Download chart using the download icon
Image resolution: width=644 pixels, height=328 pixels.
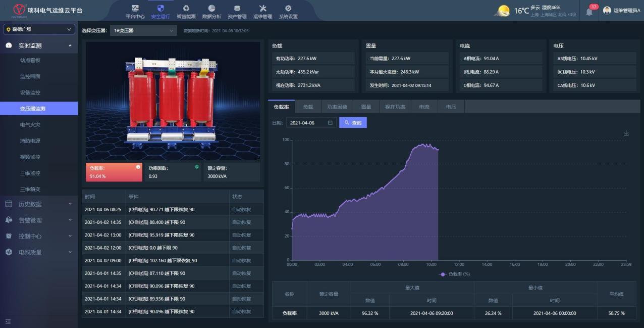626,133
